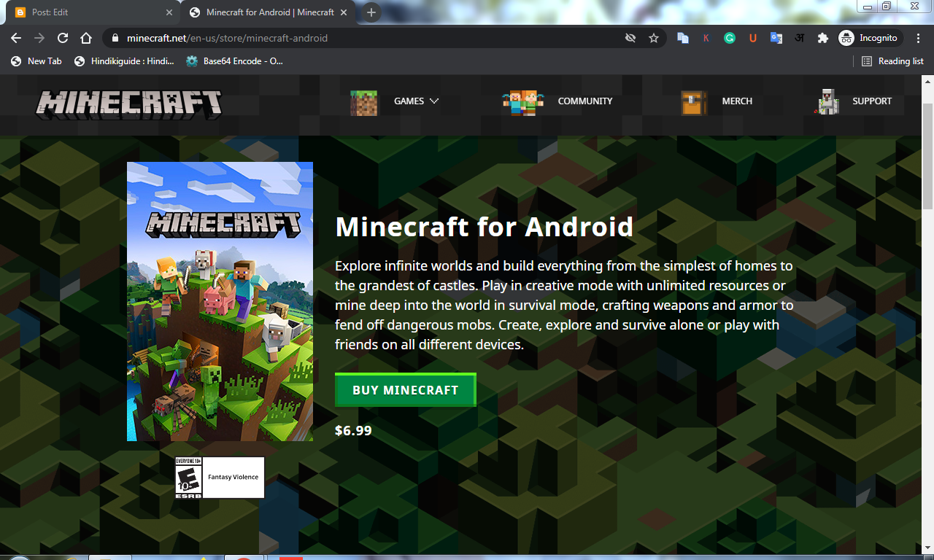Open the Grammarly extension
Screen dimensions: 934x560
click(x=730, y=38)
